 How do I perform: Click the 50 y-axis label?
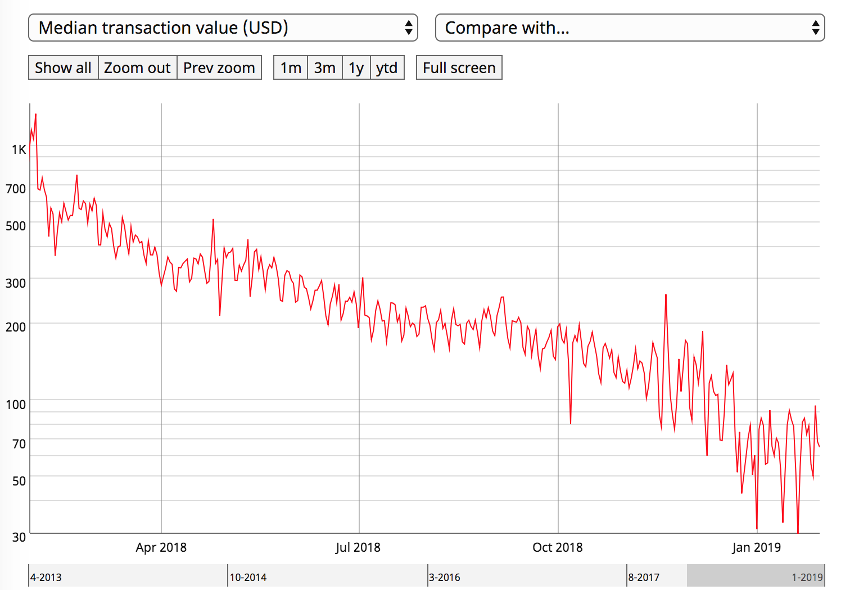point(19,481)
